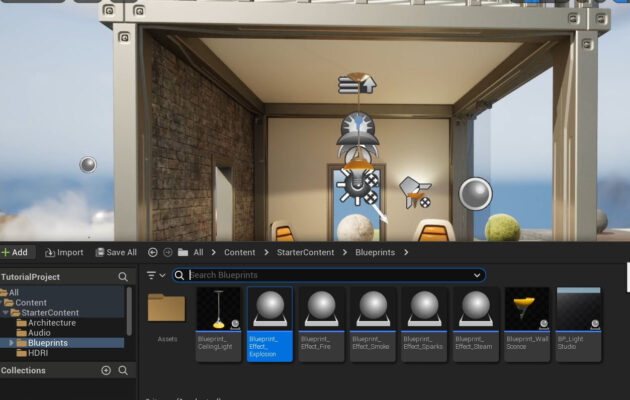This screenshot has height=400, width=630.
Task: Click the TutorialProject search magnifier icon
Action: point(123,277)
